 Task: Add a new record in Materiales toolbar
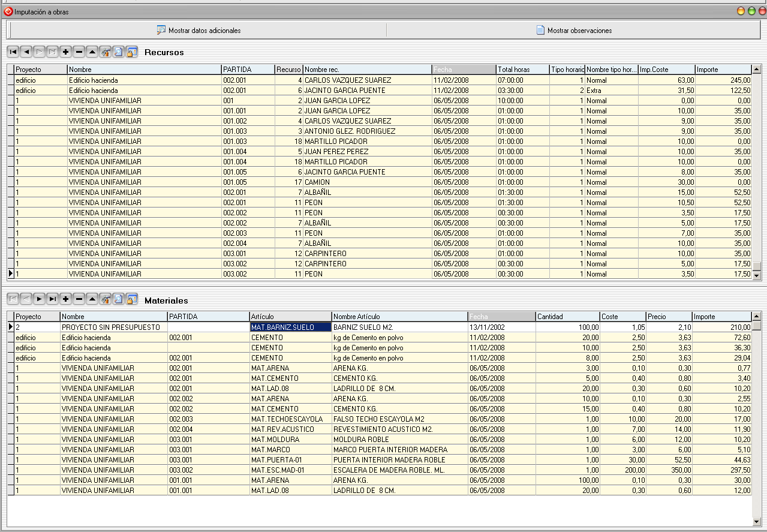(66, 299)
